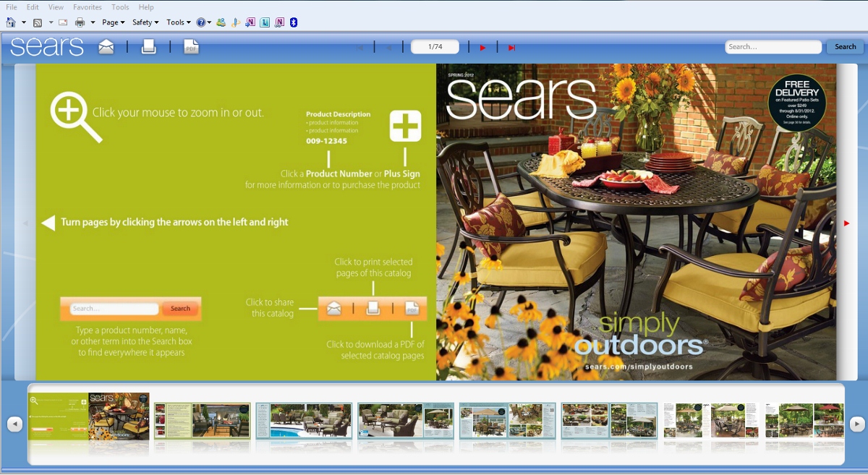
Task: Click the blue Help question mark icon
Action: [201, 22]
